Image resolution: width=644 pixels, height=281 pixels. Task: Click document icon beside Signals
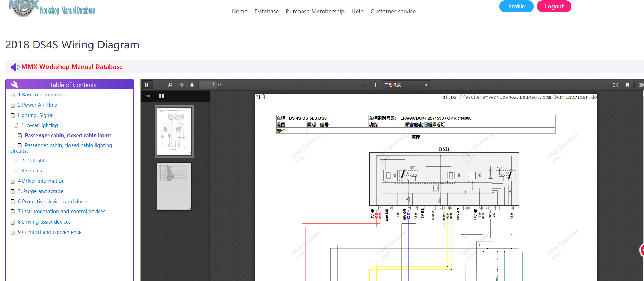[x=16, y=171]
